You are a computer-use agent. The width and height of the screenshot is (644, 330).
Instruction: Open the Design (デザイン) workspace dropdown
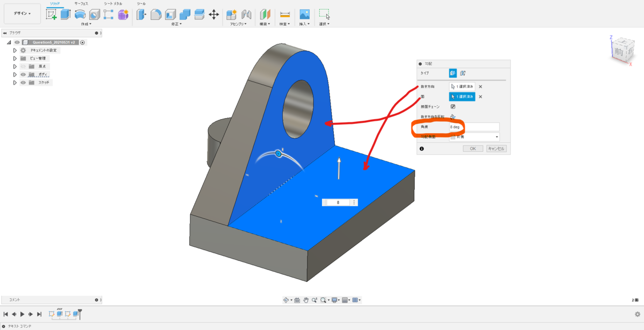point(22,13)
